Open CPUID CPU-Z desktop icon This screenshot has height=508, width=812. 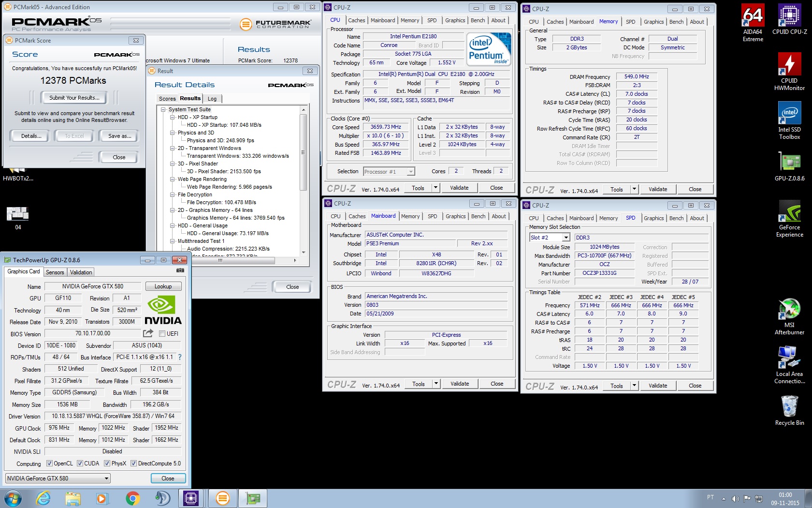tap(789, 20)
